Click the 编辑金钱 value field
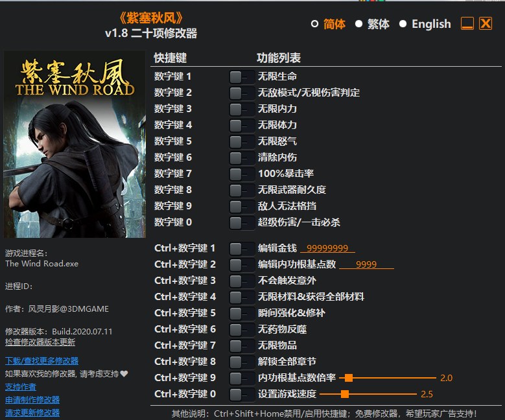Screen dimensions: 505x420 [327, 248]
